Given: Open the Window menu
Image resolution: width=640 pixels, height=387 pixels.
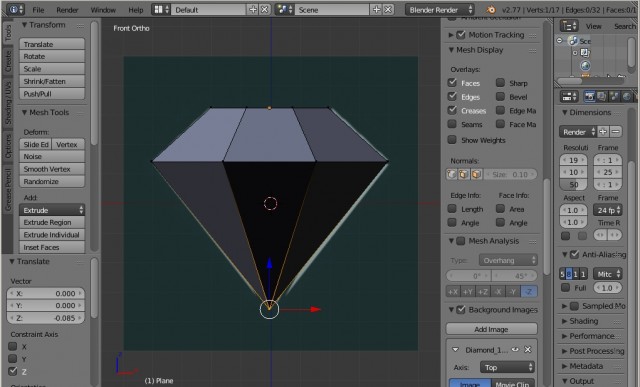Looking at the screenshot, I should [x=103, y=10].
